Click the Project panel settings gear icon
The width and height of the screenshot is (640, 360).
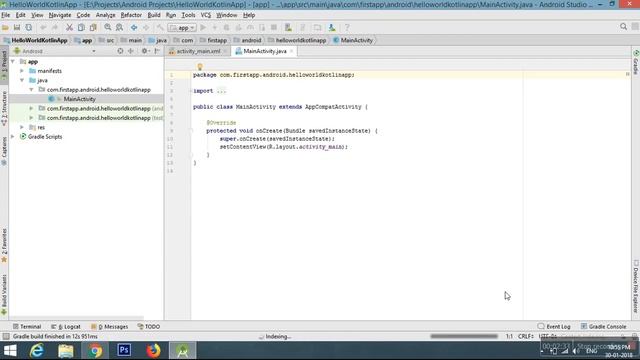(x=145, y=51)
